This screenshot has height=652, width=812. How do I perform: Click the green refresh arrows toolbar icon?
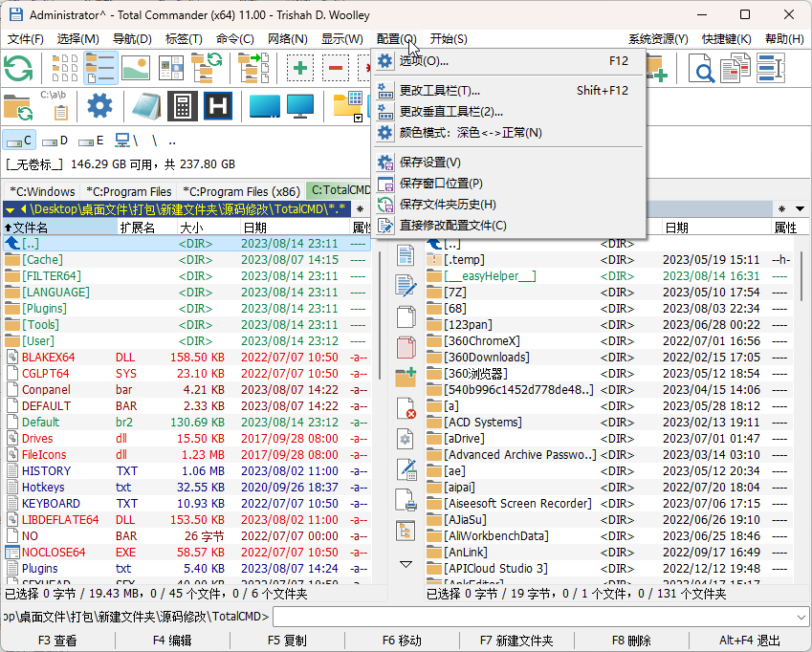pyautogui.click(x=18, y=68)
